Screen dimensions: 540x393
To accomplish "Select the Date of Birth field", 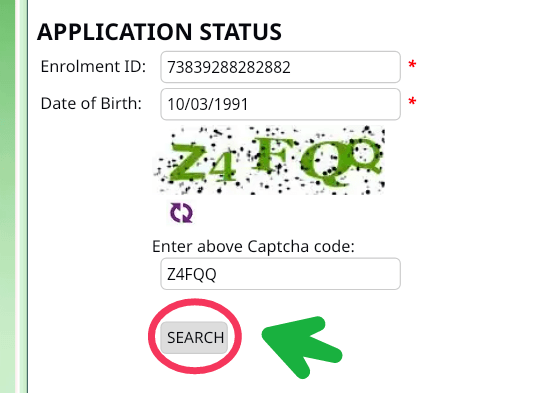I will coord(280,104).
